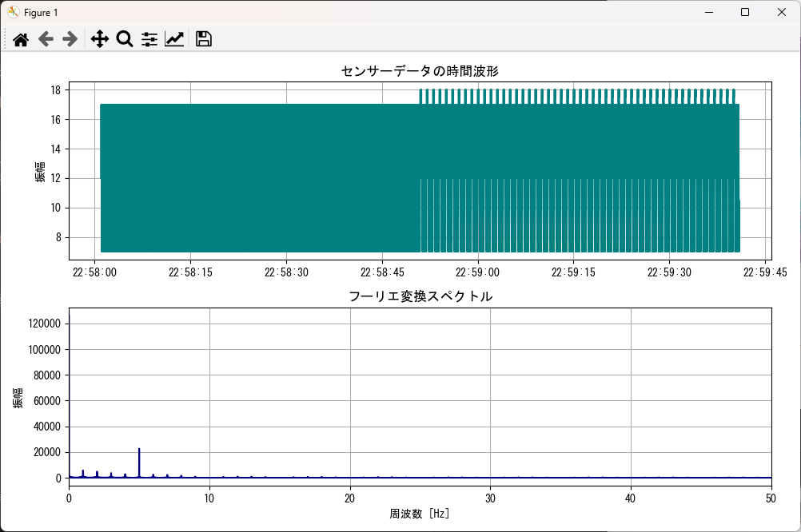Toggle the Zoom to rectangle magnifier tool
This screenshot has width=801, height=532.
click(124, 39)
